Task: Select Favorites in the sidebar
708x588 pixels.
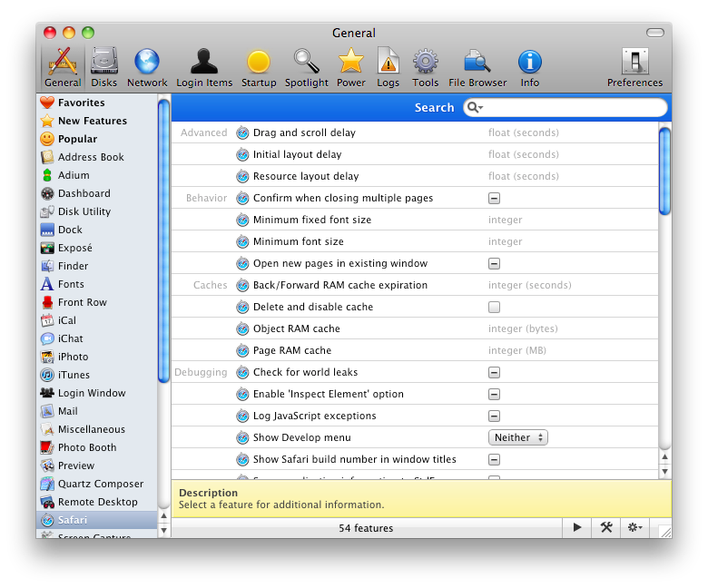Action: [96, 103]
